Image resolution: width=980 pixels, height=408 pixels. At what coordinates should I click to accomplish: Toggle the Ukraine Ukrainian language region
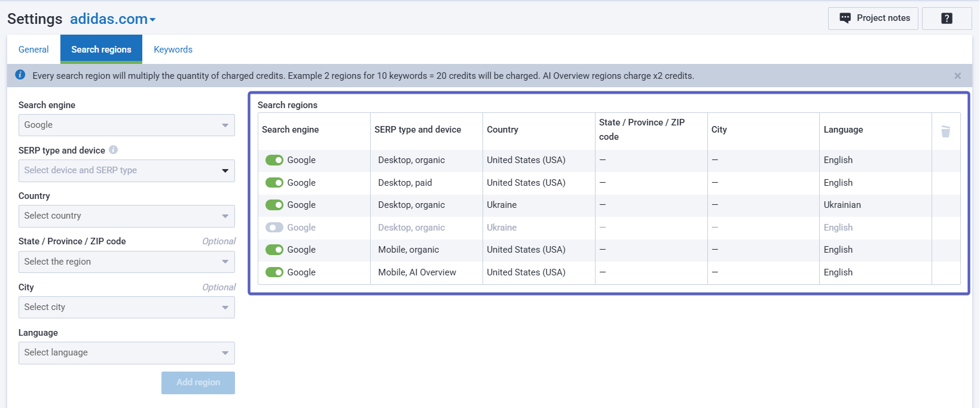[274, 205]
